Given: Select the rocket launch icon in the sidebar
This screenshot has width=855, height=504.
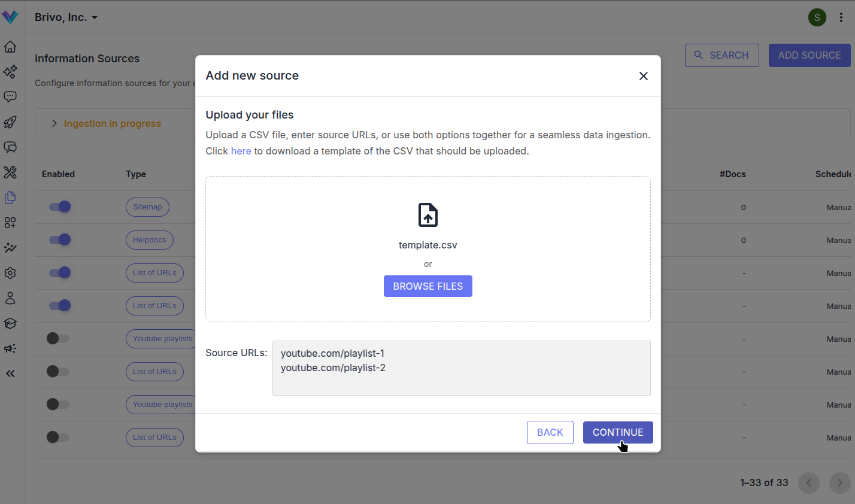Looking at the screenshot, I should pyautogui.click(x=10, y=122).
